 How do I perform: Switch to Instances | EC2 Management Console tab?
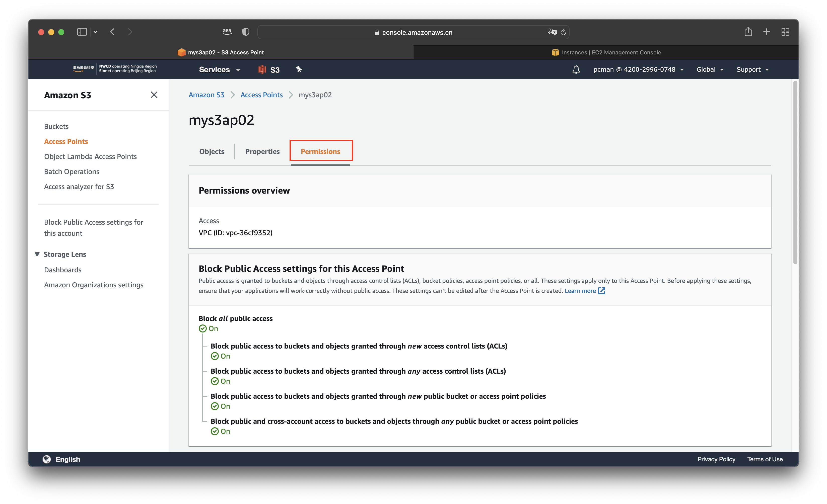606,52
